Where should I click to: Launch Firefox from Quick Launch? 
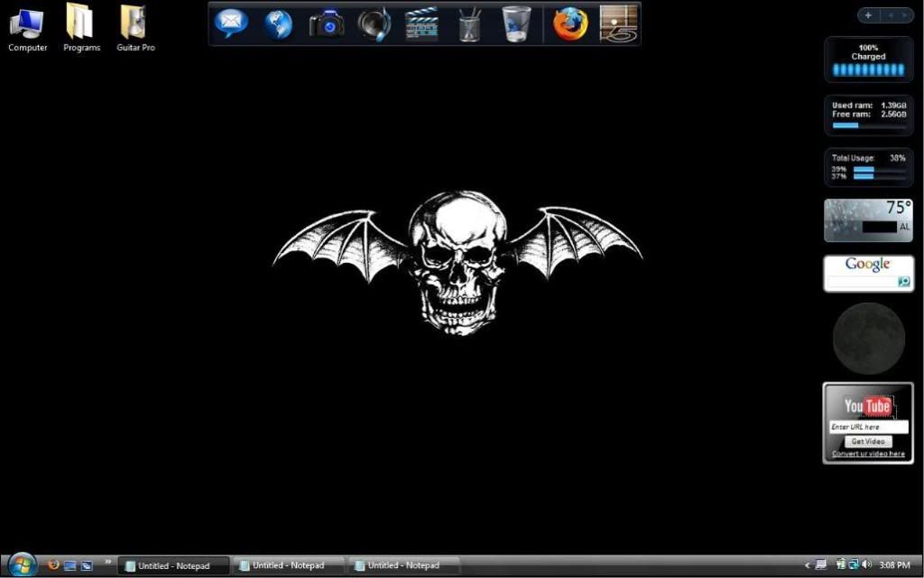click(x=53, y=565)
